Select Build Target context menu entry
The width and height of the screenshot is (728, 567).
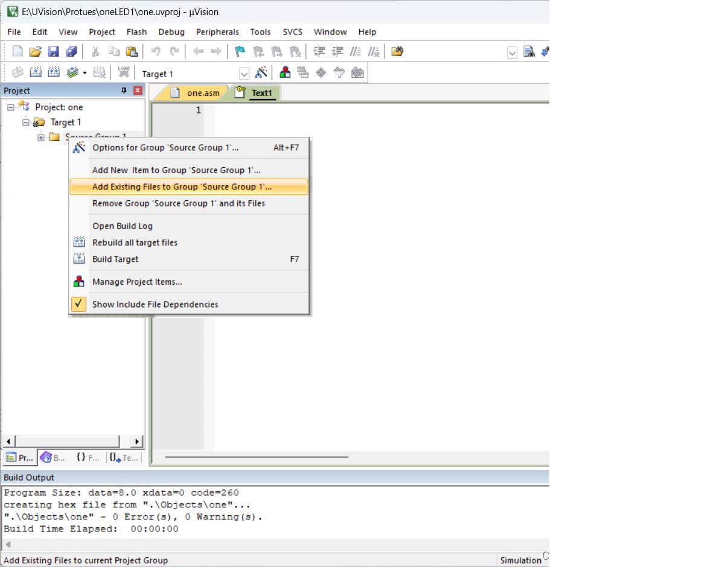(x=189, y=259)
